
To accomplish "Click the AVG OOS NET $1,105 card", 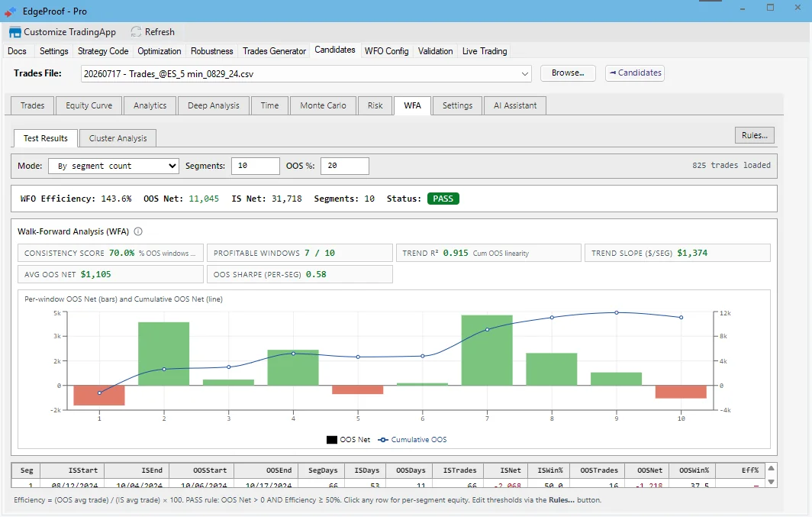I will (111, 275).
